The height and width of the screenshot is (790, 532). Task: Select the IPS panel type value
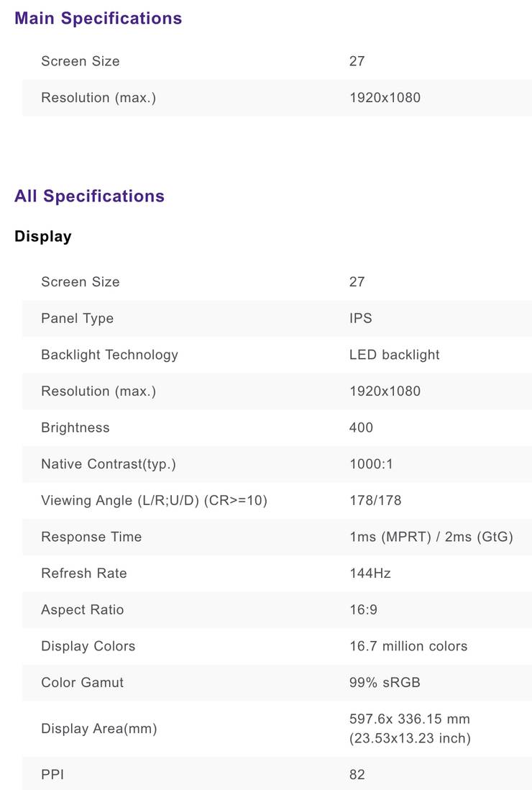pyautogui.click(x=360, y=318)
